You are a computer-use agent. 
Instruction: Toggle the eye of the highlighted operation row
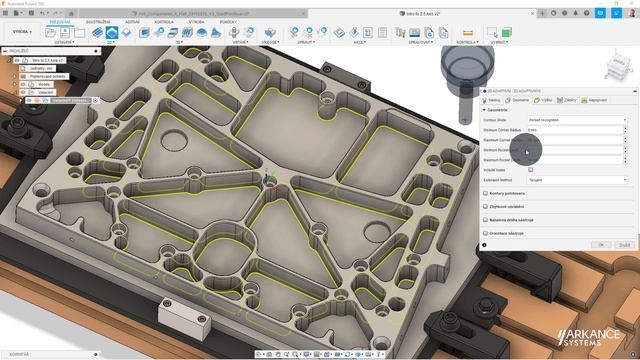(x=29, y=100)
